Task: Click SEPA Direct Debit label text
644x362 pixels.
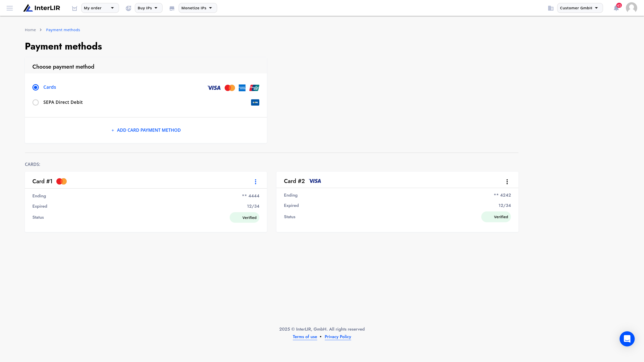Action: 63,102
